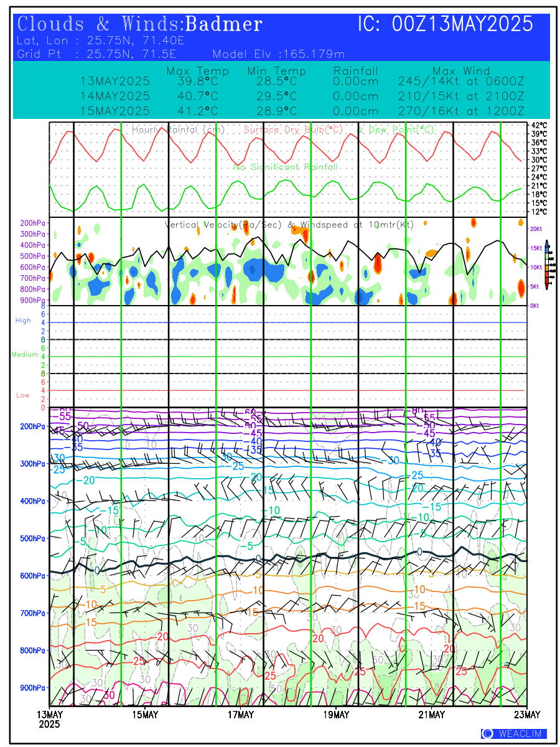Click the 0.00cm rainfall for 14MAY2025
Image resolution: width=560 pixels, height=747 pixels.
pyautogui.click(x=355, y=96)
